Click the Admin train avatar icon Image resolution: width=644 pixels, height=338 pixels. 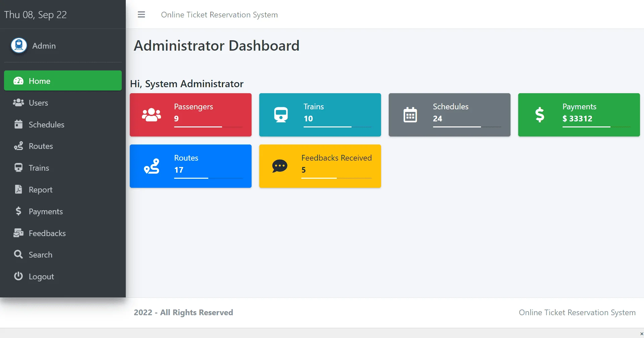tap(19, 45)
